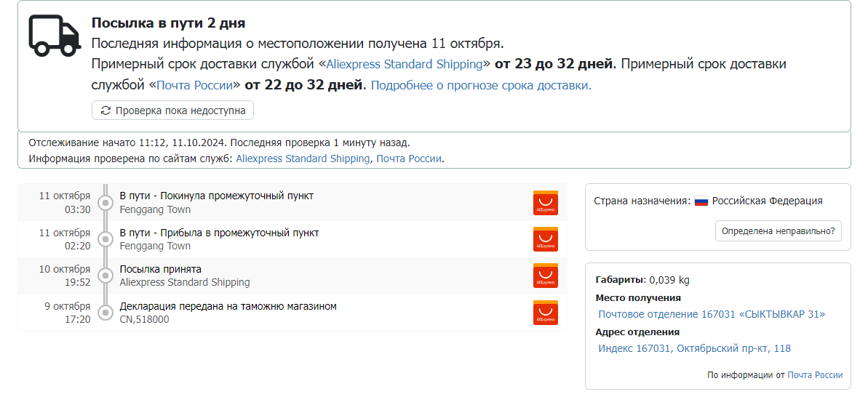Click 'Габариты: 0,039 kg' text

pos(642,280)
